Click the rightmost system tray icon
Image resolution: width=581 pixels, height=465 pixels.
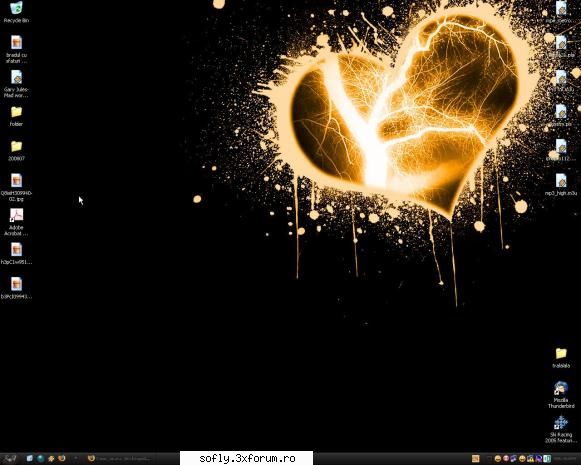pyautogui.click(x=547, y=459)
